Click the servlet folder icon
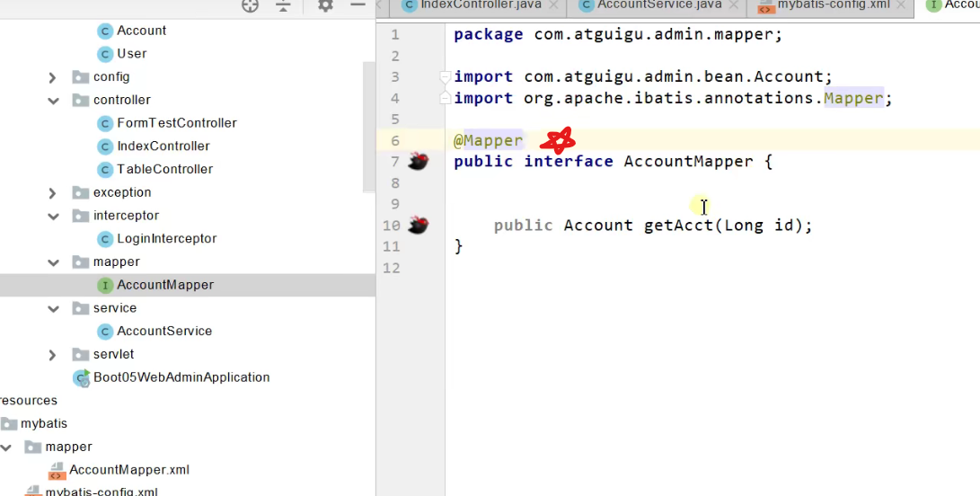Viewport: 980px width, 496px height. click(81, 355)
